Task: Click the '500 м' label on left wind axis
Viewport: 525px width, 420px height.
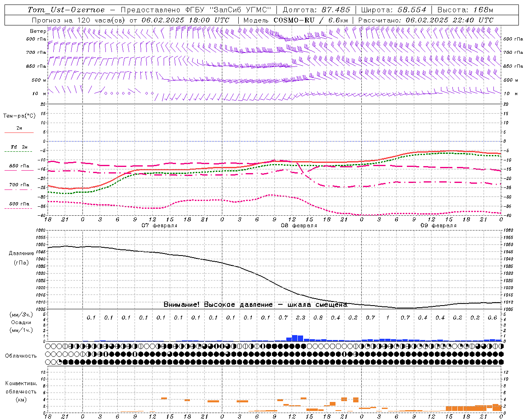Action: pos(39,80)
